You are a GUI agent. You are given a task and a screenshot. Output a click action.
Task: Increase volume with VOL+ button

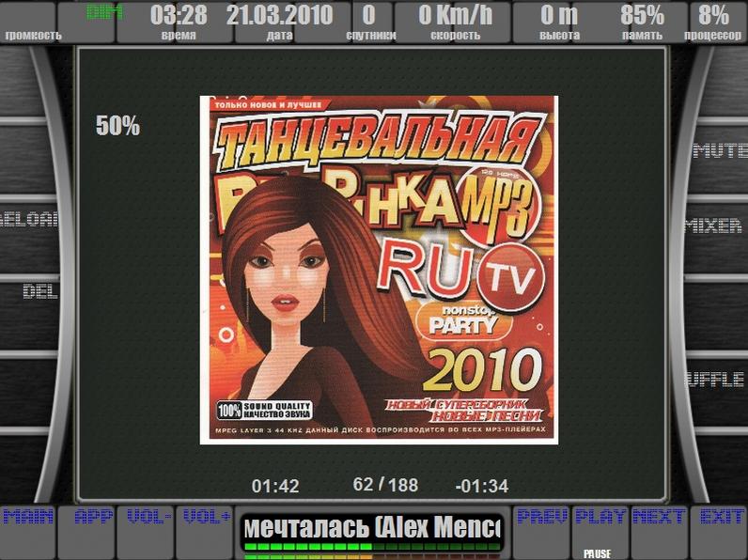click(x=207, y=518)
